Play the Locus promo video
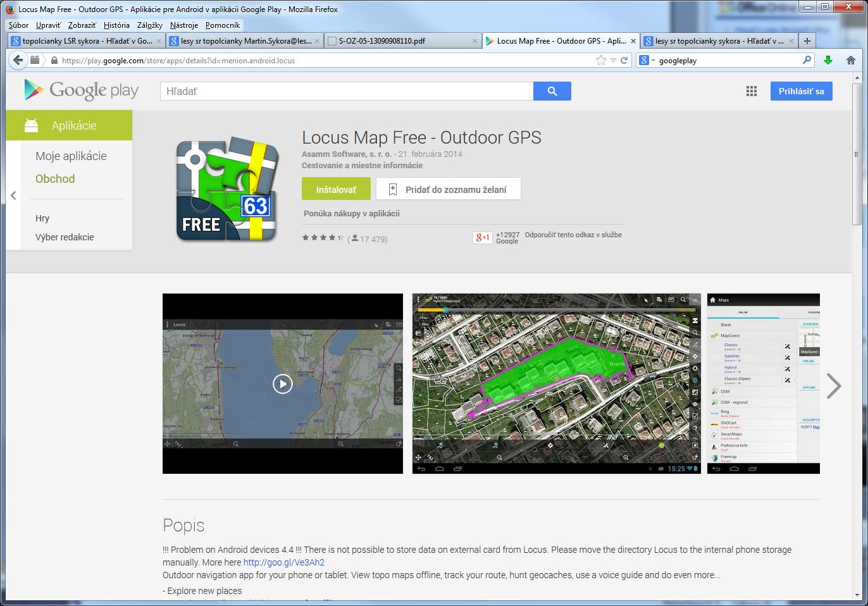This screenshot has width=868, height=606. tap(282, 384)
